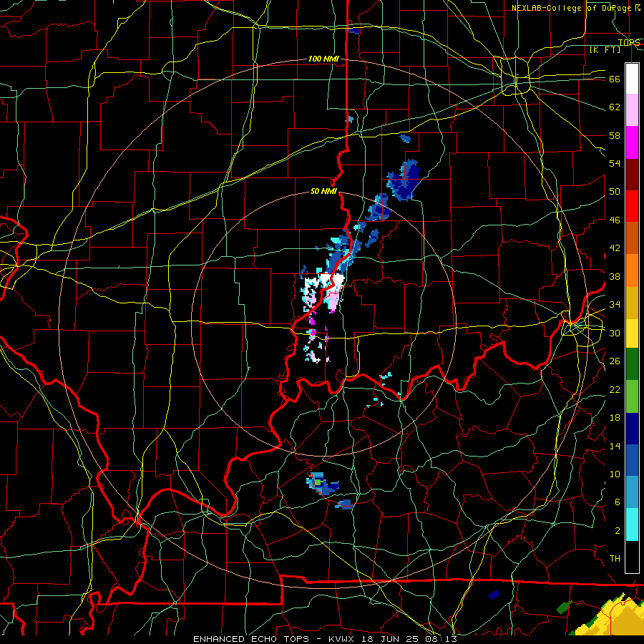The width and height of the screenshot is (644, 644).
Task: Select the dark red legend swatch
Action: click(632, 175)
